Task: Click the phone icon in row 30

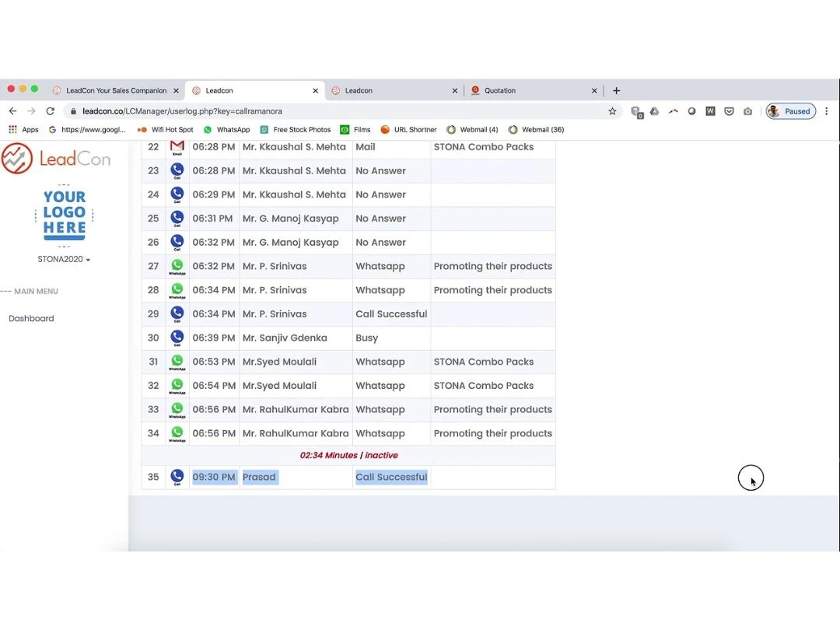Action: [177, 338]
